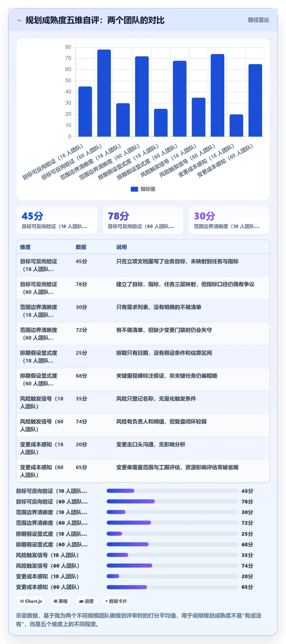Select the title 规划成熟度五维自评：两个团队的对比
The width and height of the screenshot is (286, 644).
95,20
